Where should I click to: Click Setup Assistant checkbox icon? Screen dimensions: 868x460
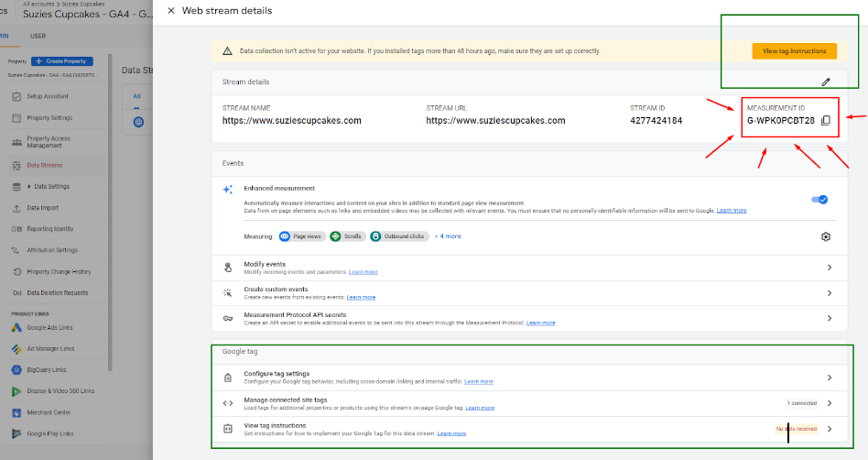coord(16,96)
